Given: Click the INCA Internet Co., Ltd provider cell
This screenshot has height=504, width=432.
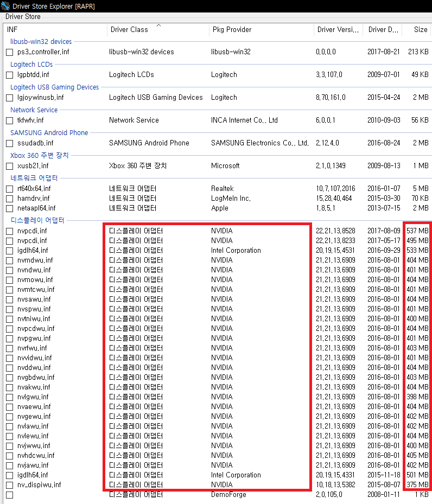Looking at the screenshot, I should point(244,120).
